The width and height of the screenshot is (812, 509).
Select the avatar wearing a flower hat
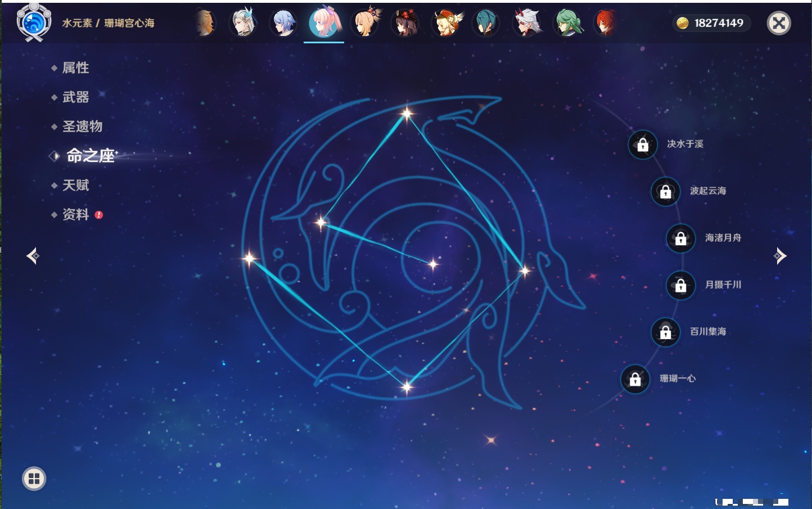tap(405, 23)
